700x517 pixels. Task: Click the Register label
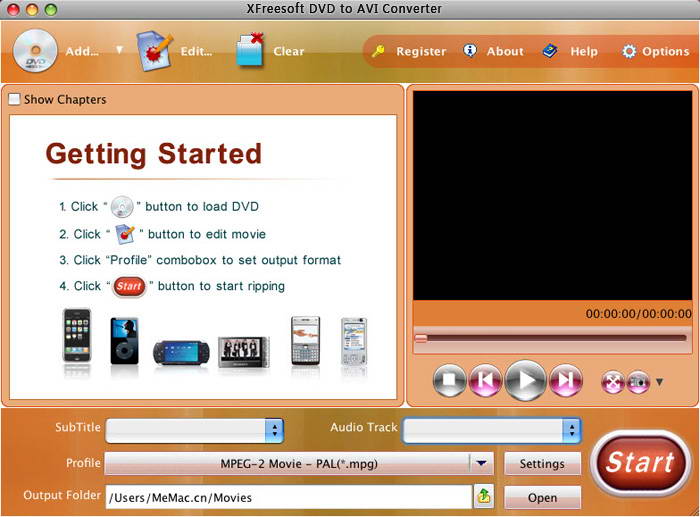[421, 52]
